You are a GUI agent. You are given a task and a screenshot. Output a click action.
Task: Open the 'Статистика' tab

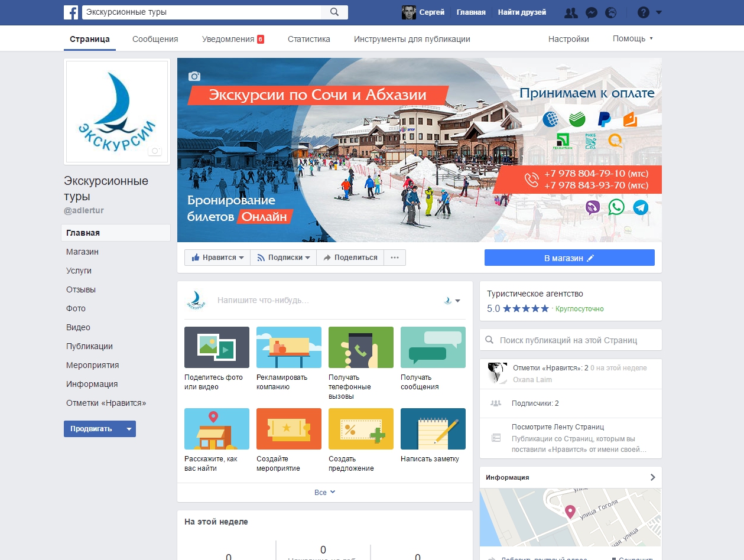pyautogui.click(x=309, y=39)
